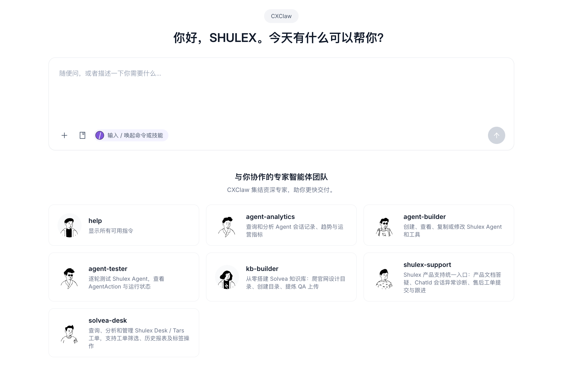This screenshot has width=588, height=377.
Task: Click the shulex-support description text
Action: [452, 282]
